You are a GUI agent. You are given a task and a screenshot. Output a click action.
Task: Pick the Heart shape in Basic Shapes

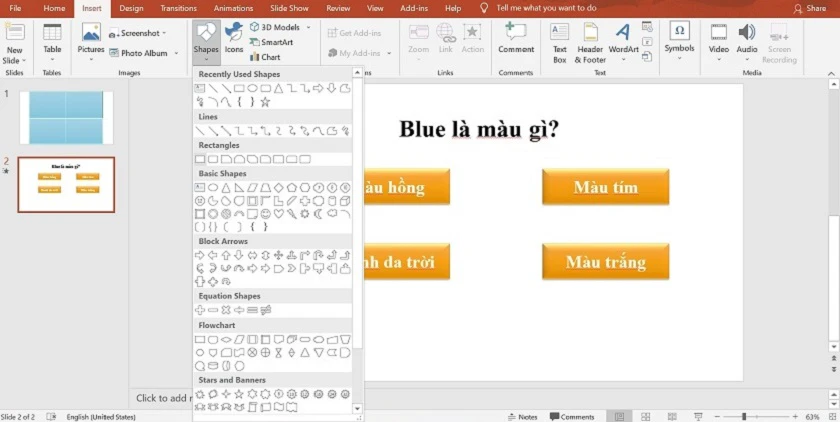pyautogui.click(x=279, y=214)
